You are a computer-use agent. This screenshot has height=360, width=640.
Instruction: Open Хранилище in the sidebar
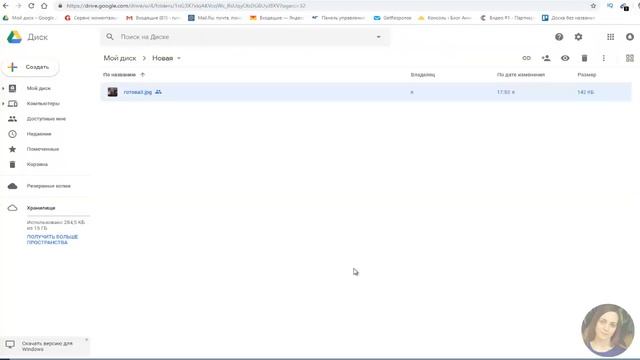click(41, 208)
